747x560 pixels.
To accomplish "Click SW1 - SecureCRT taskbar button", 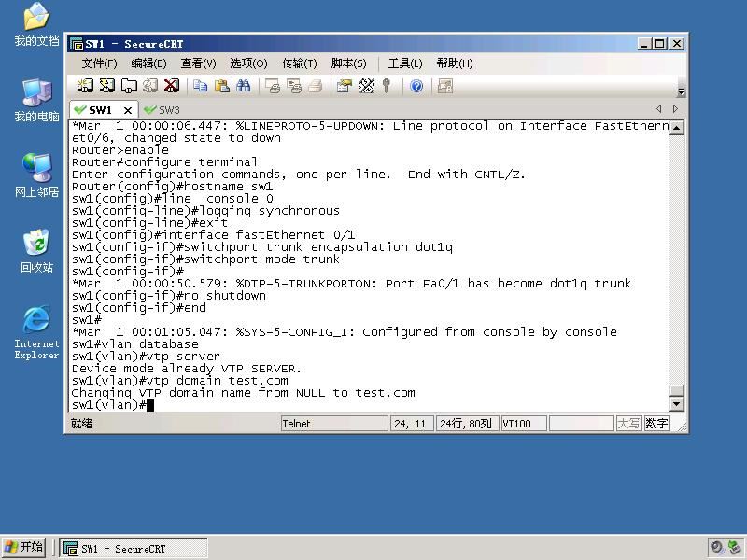I will pos(134,549).
